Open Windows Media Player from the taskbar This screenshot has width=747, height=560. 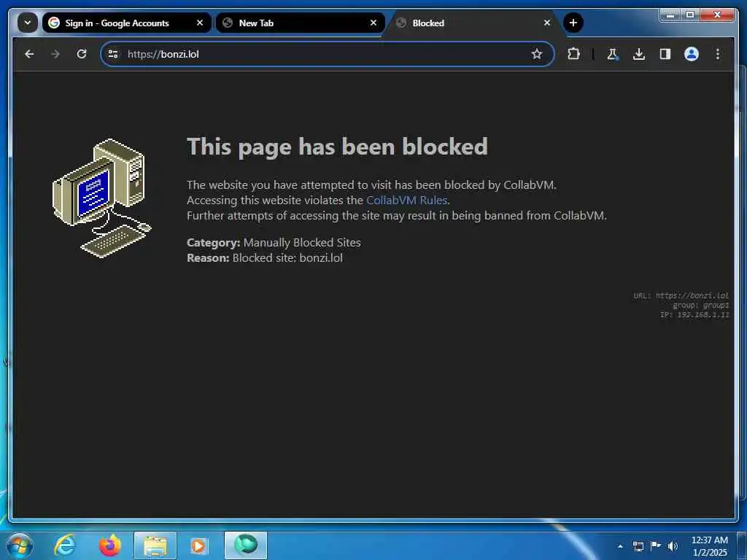(x=198, y=545)
